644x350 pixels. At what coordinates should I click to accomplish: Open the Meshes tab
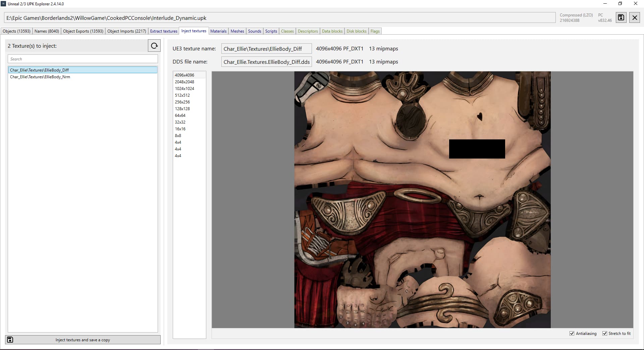pos(237,31)
